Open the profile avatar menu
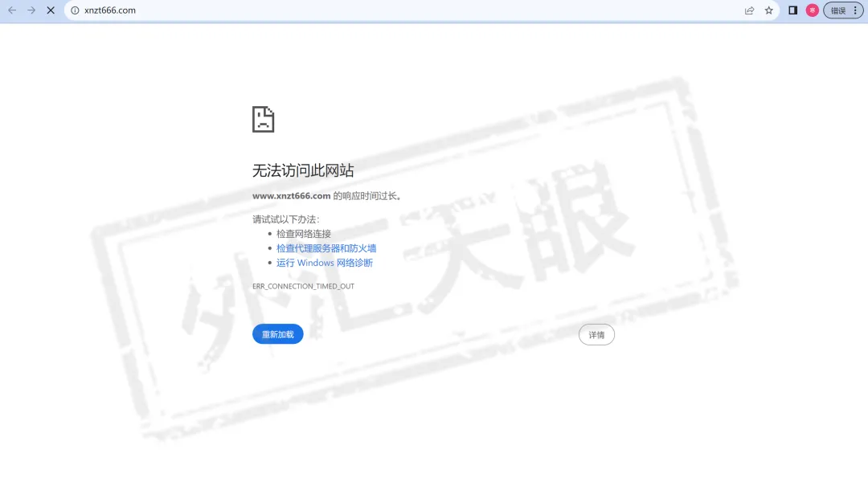868x478 pixels. (812, 10)
